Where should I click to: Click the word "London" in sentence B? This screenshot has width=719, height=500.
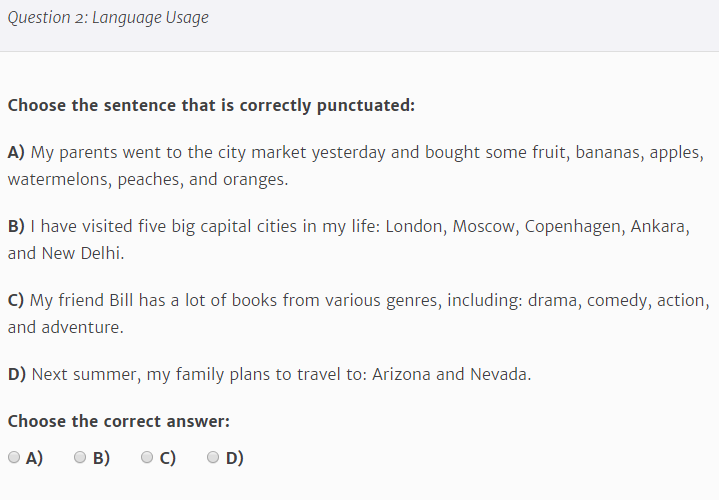click(x=414, y=226)
